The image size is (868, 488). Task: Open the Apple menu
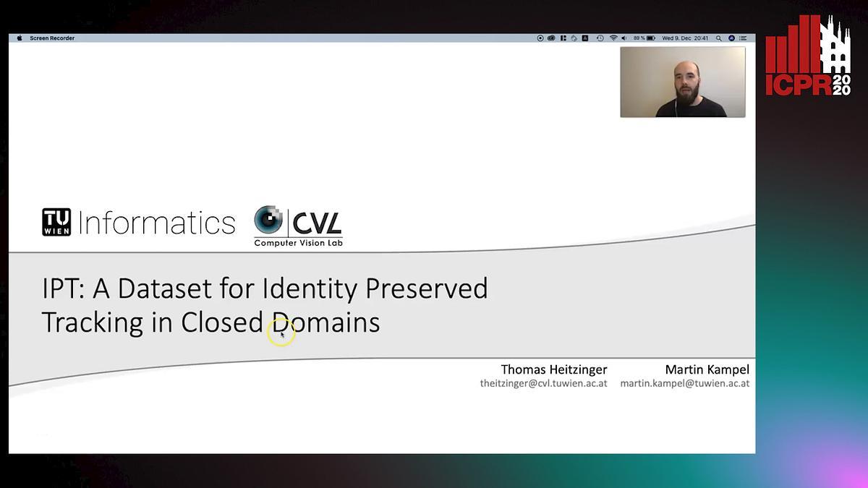tap(20, 38)
